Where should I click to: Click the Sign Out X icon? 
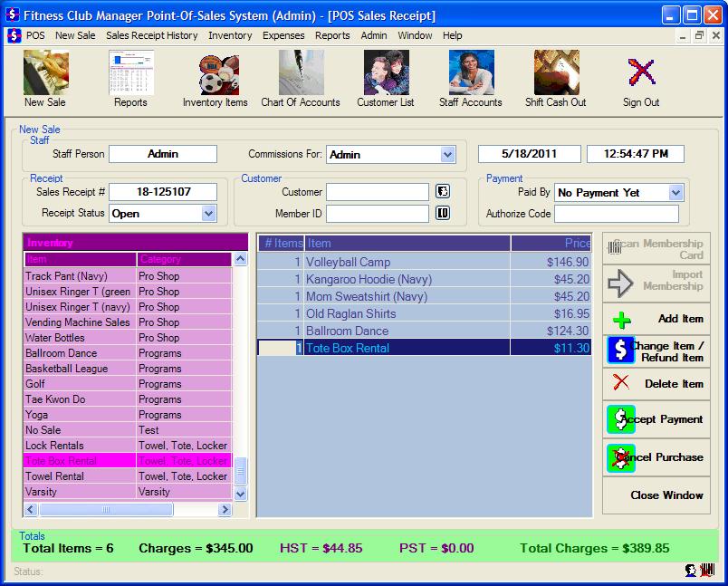pyautogui.click(x=641, y=74)
